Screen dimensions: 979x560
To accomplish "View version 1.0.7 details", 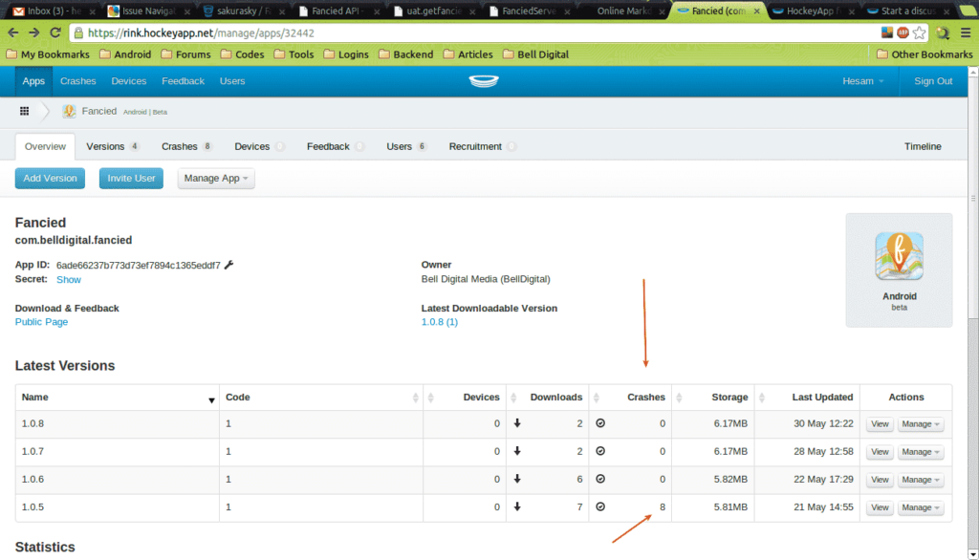I will [x=880, y=452].
